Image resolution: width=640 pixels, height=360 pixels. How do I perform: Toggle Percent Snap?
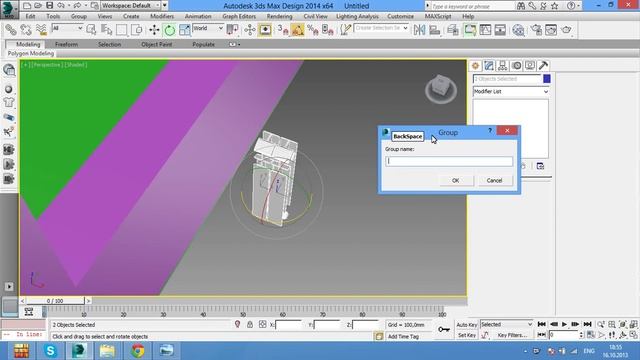[x=313, y=30]
